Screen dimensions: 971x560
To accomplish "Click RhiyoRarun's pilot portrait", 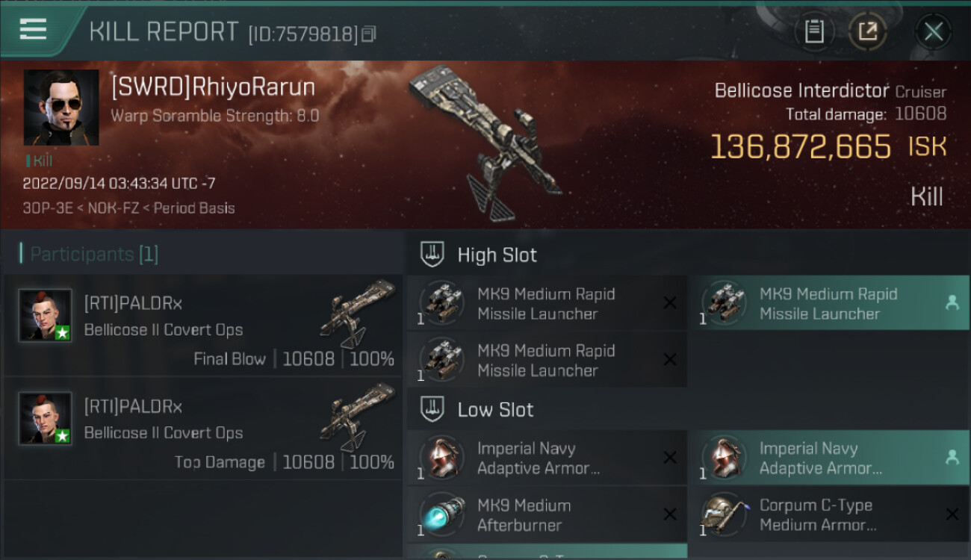I will click(61, 108).
